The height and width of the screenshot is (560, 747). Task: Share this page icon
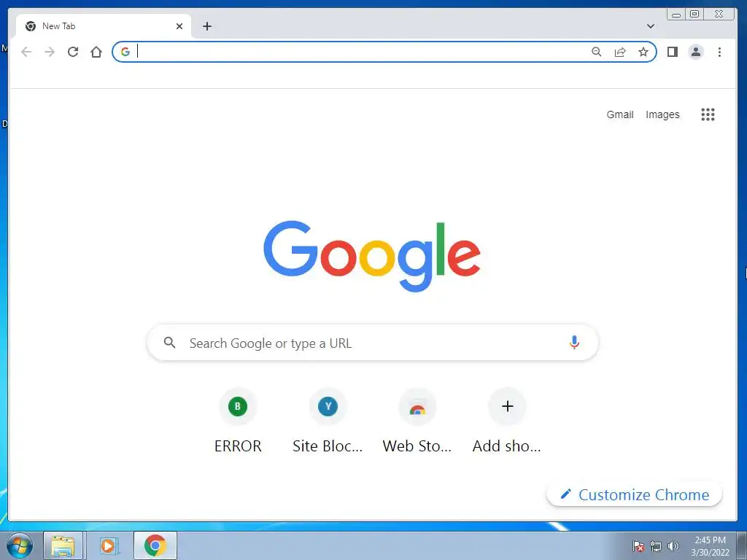[x=620, y=52]
